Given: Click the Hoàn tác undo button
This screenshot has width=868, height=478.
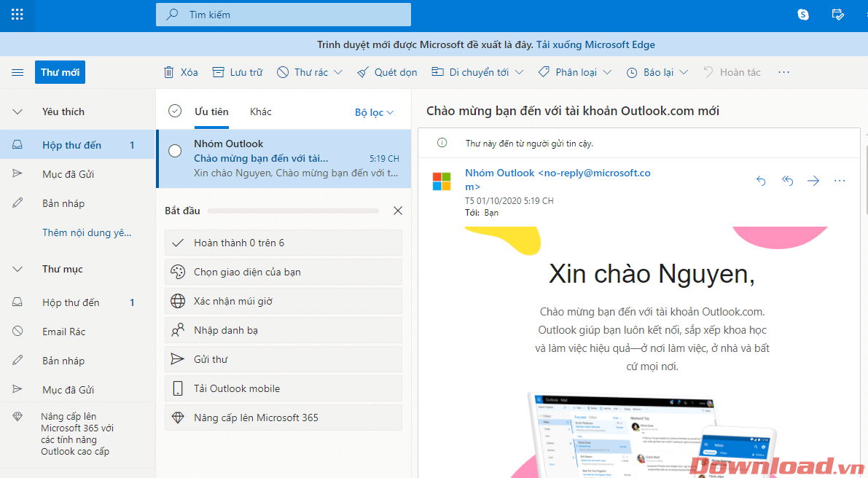Looking at the screenshot, I should pyautogui.click(x=732, y=72).
